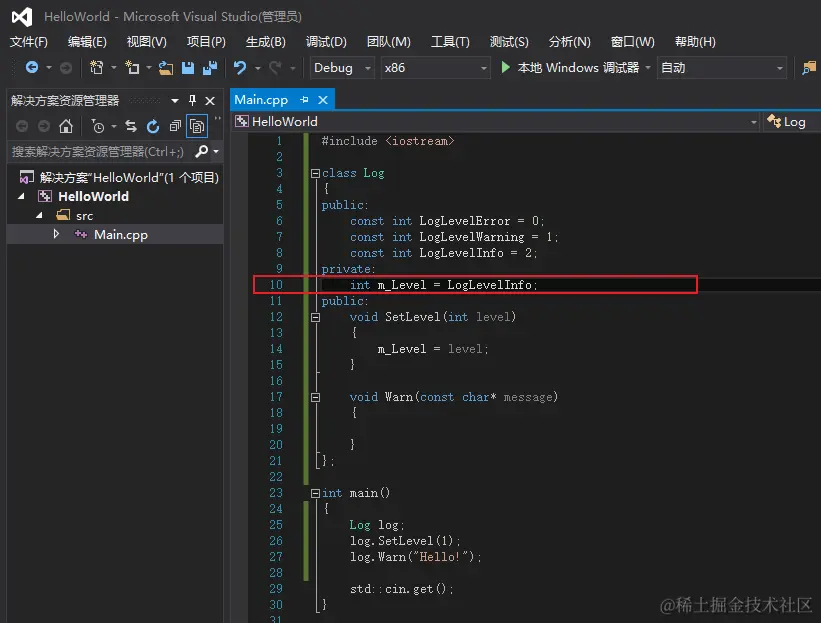Toggle the Show All Files button
Screen dimensions: 821x623
[197, 126]
